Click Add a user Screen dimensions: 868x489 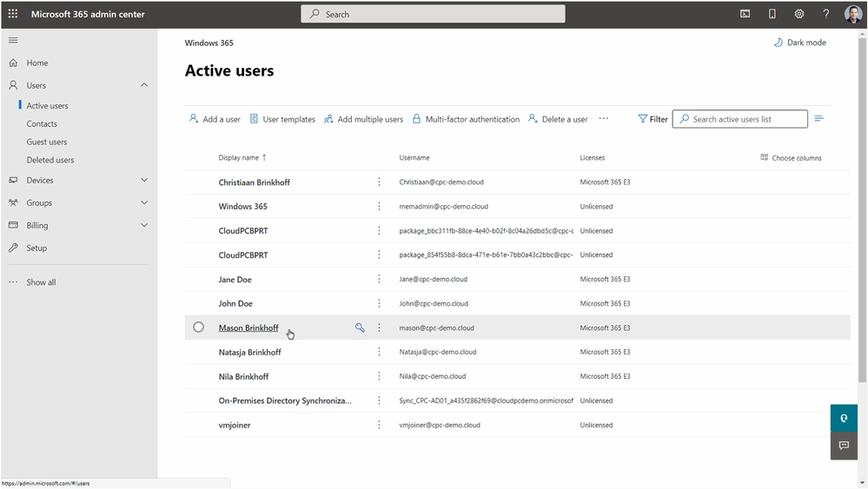tap(215, 119)
